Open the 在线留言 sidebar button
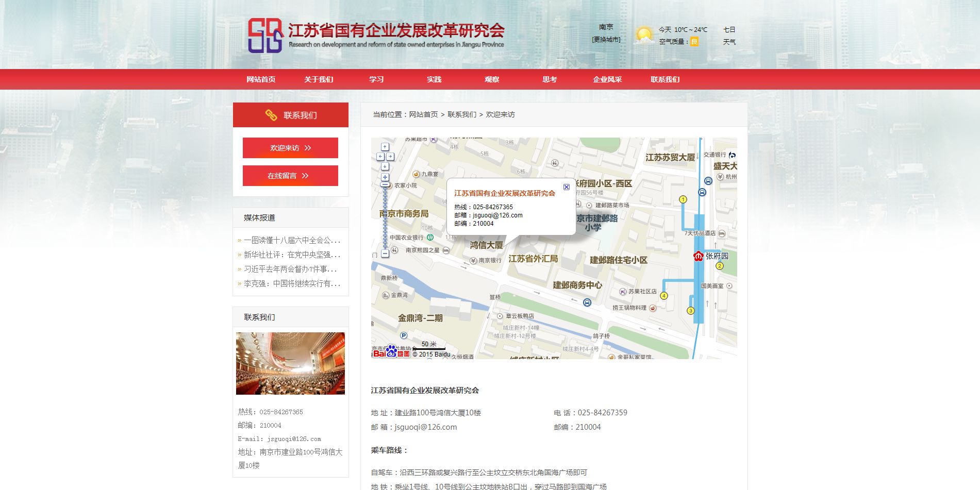This screenshot has width=980, height=490. click(x=290, y=176)
